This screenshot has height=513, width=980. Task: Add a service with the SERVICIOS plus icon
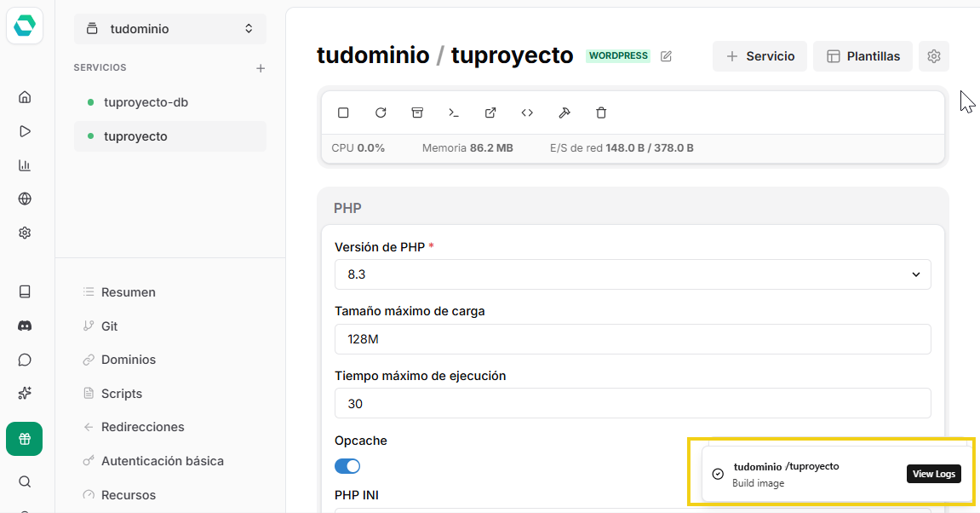point(261,68)
